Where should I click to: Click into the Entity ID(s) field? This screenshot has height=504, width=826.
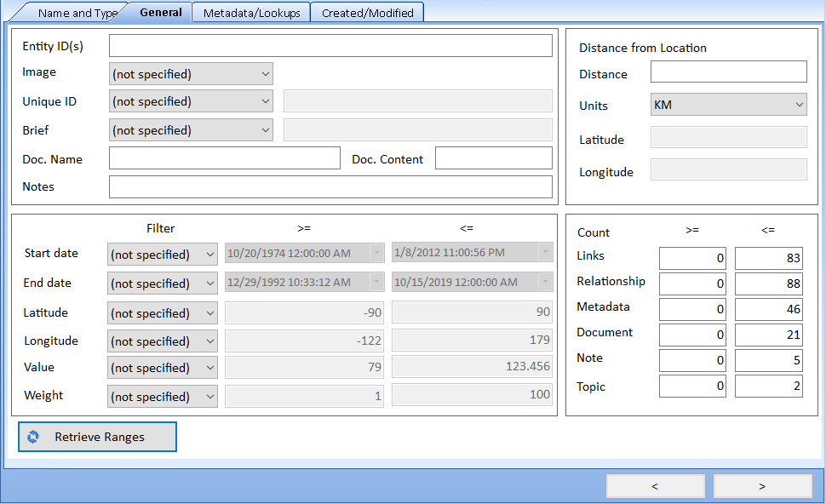coord(330,46)
